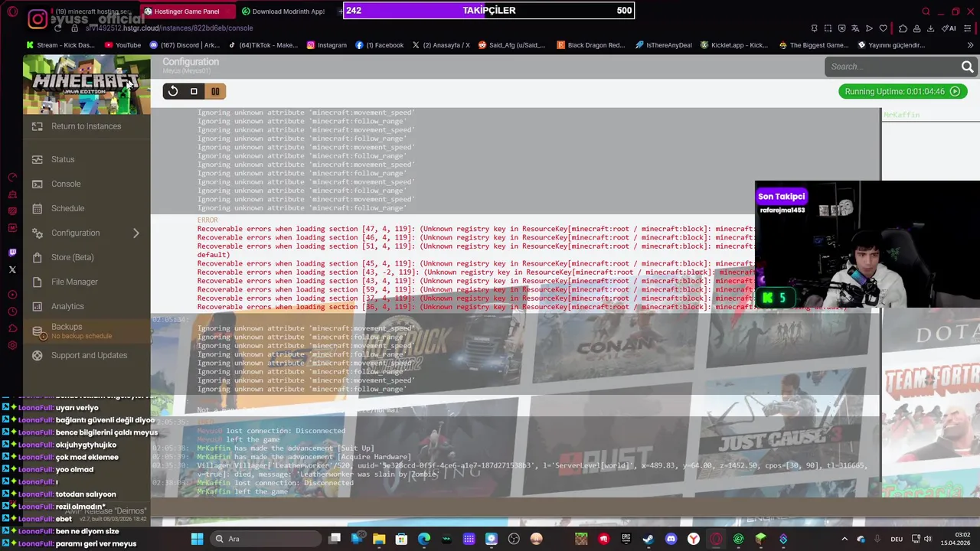
Task: Click the X icon in Opera sidebar
Action: pyautogui.click(x=12, y=269)
